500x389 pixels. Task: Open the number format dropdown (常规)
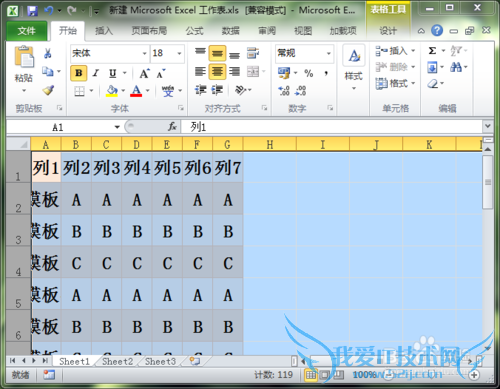click(x=329, y=53)
